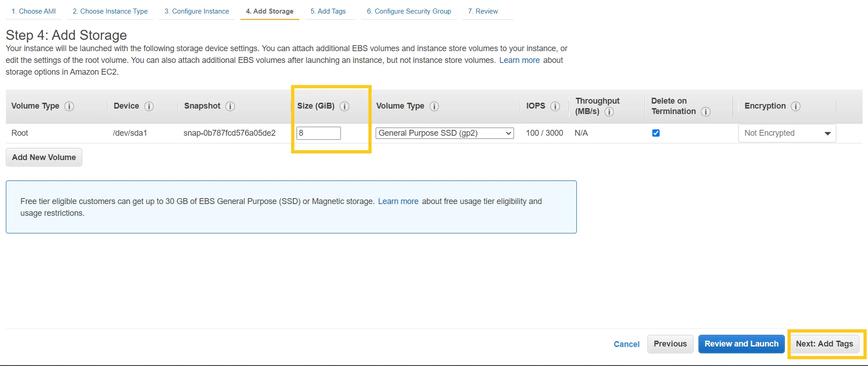Click the Cancel link
This screenshot has width=868, height=366.
pyautogui.click(x=626, y=344)
